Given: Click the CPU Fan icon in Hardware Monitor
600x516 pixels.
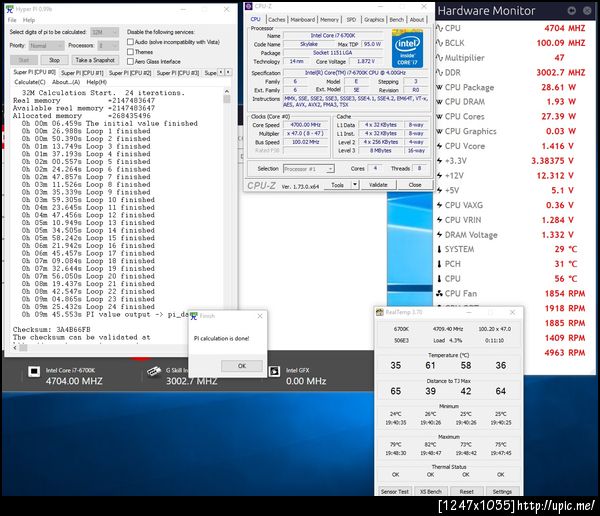Looking at the screenshot, I should [x=439, y=294].
